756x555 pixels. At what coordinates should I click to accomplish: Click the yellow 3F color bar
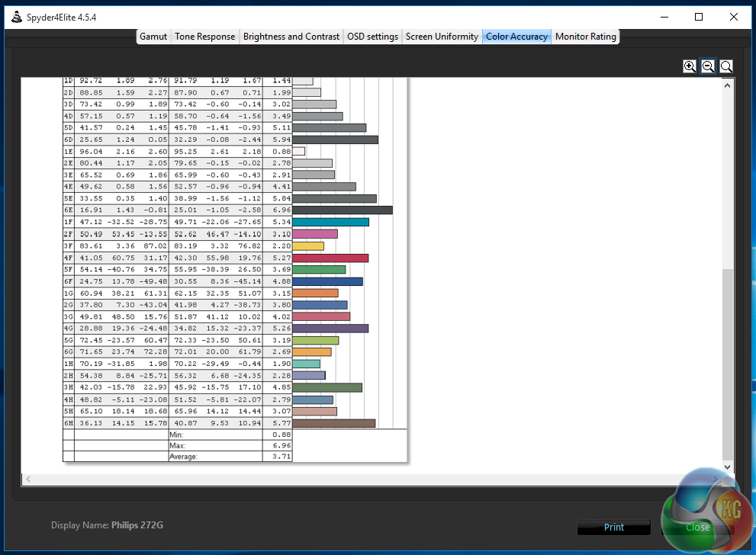coord(308,245)
